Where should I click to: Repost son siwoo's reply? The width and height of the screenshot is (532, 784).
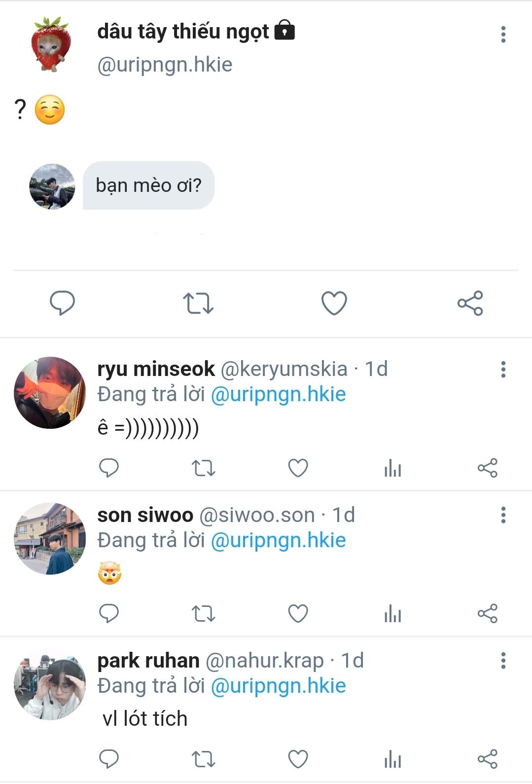[203, 613]
